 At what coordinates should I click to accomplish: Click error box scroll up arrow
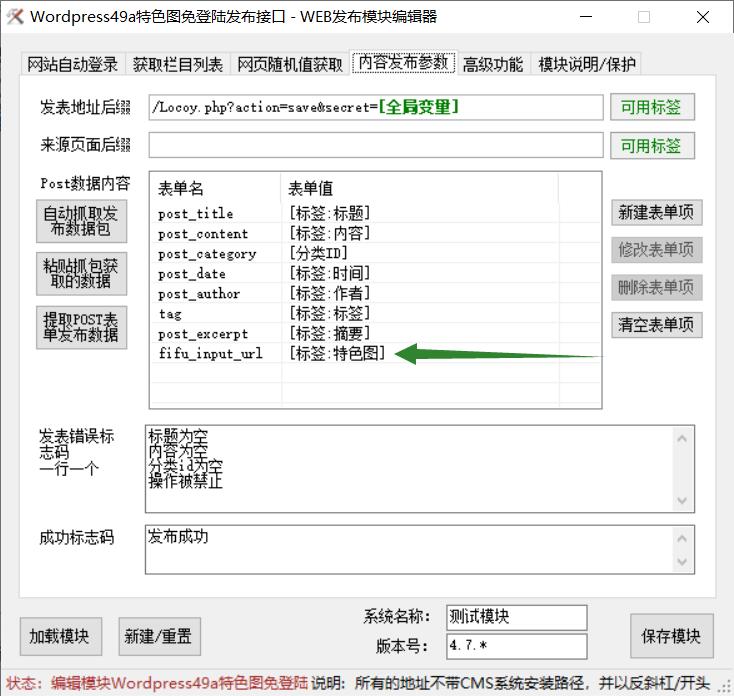tap(682, 439)
